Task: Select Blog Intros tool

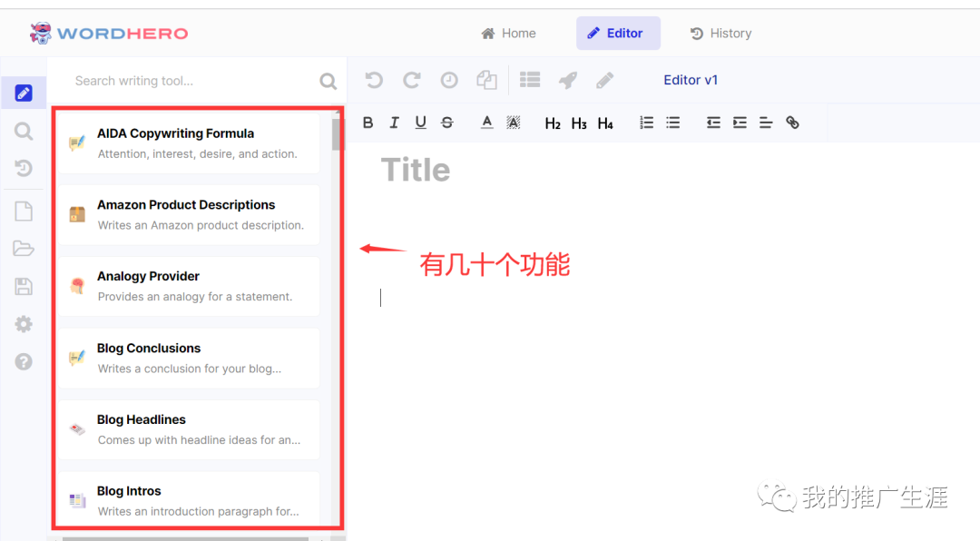Action: point(189,499)
